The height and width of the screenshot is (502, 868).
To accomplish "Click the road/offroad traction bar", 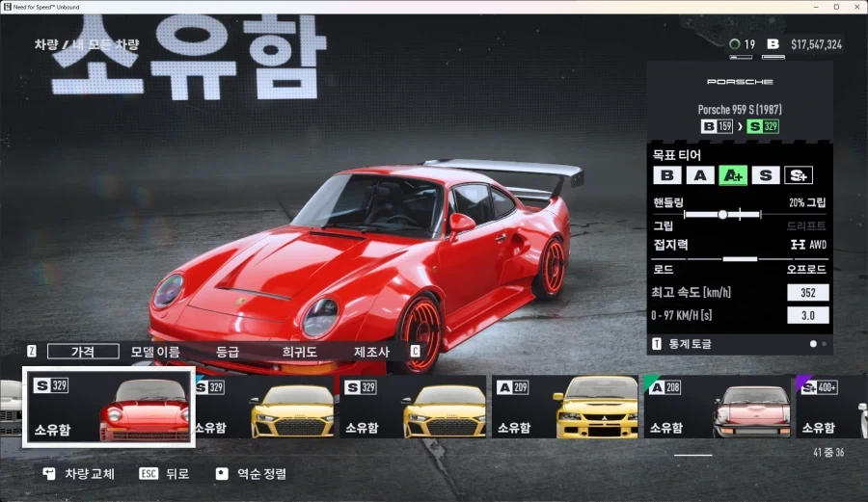I will coord(739,259).
